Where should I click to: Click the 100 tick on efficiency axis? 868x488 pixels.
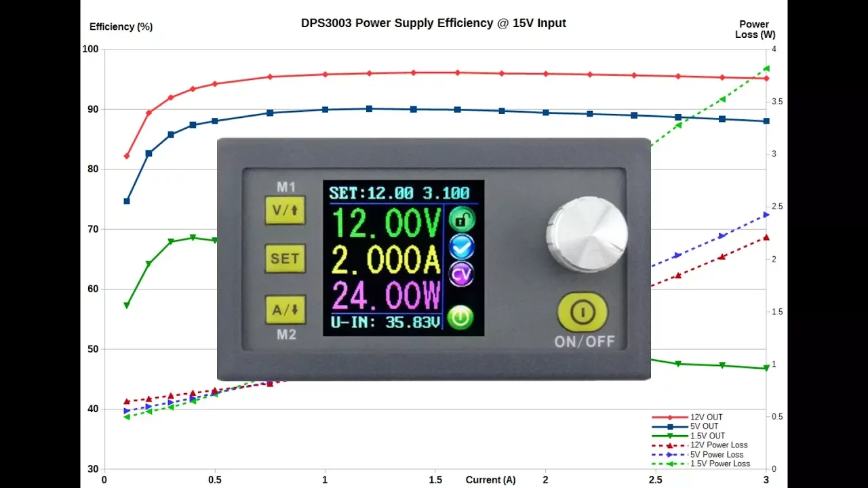point(91,49)
